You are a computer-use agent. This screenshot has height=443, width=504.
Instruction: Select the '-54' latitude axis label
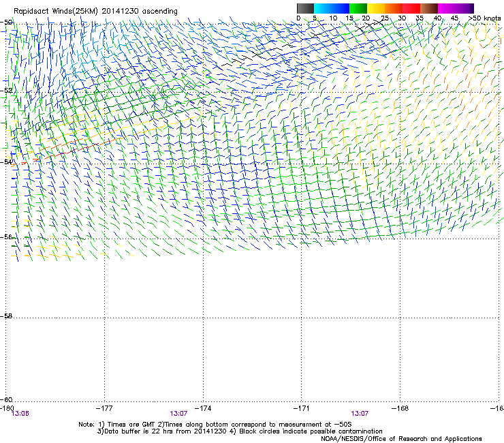[6, 162]
